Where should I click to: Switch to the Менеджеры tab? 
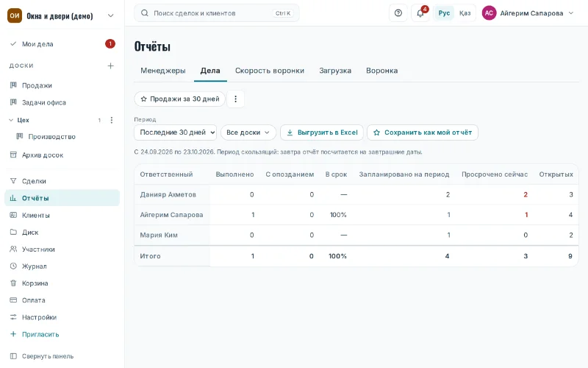coord(163,71)
